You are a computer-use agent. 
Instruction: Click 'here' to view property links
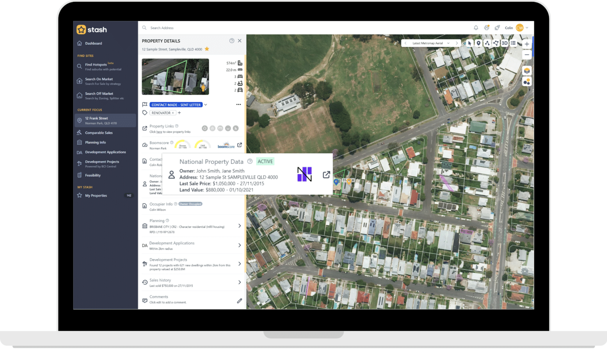point(160,132)
